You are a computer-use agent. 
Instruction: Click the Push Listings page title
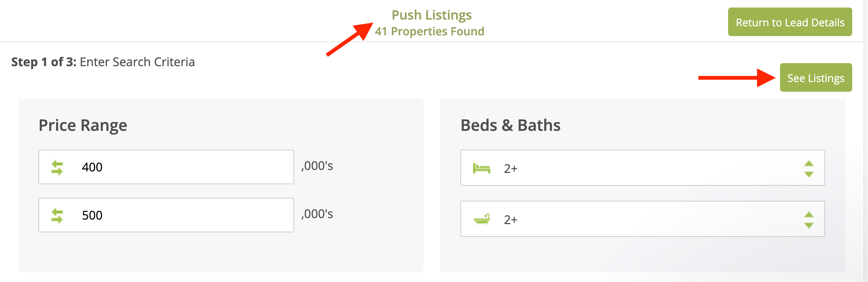[431, 15]
